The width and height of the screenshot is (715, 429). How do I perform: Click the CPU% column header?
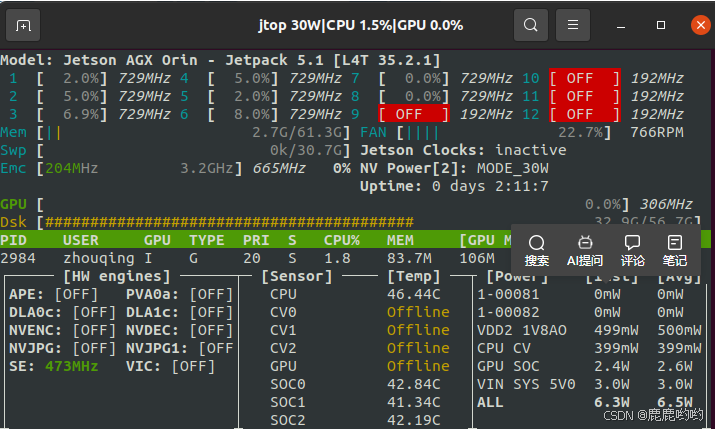click(342, 240)
